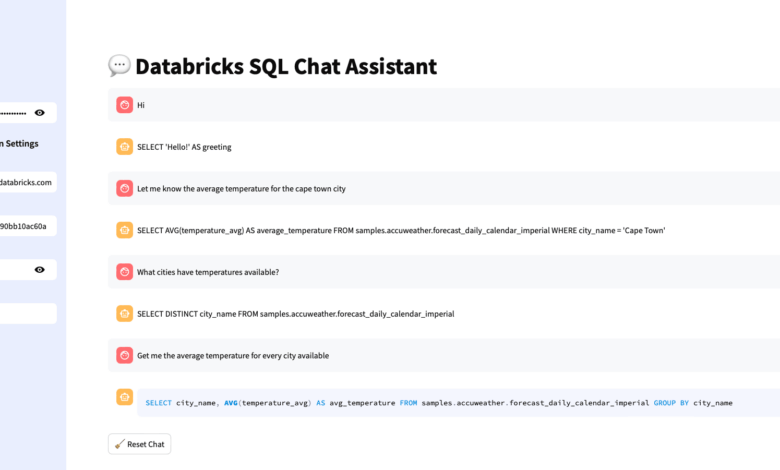Click the user avatar beside 'Get me the average' message
The image size is (780, 470).
point(124,356)
